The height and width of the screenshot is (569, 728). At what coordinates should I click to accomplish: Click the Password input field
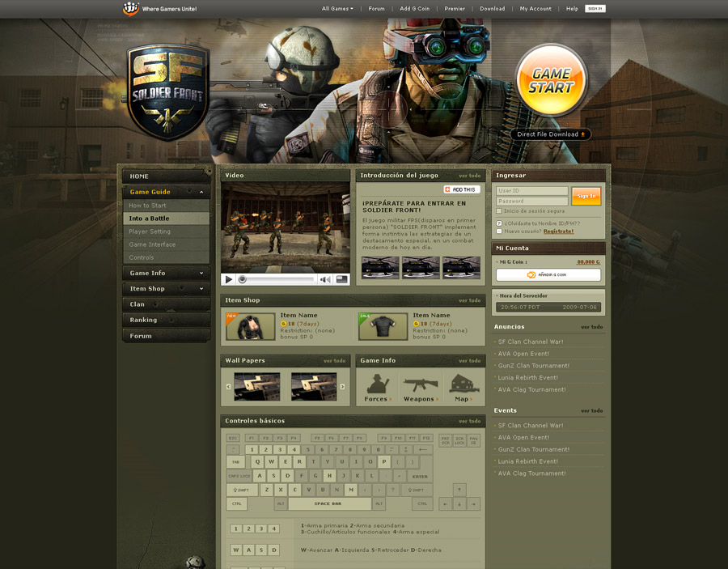532,201
